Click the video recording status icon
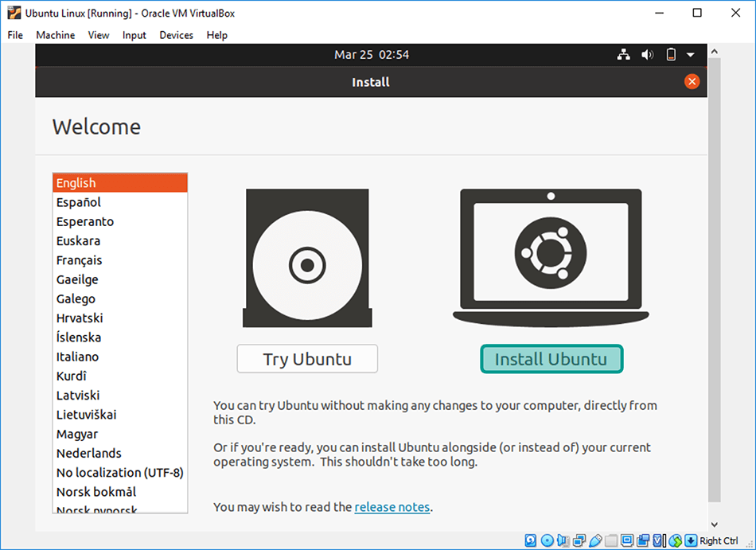The image size is (756, 550). coord(643,540)
